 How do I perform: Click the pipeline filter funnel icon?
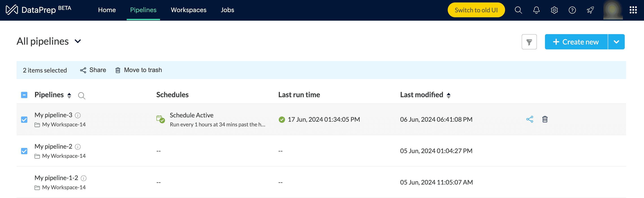[529, 42]
